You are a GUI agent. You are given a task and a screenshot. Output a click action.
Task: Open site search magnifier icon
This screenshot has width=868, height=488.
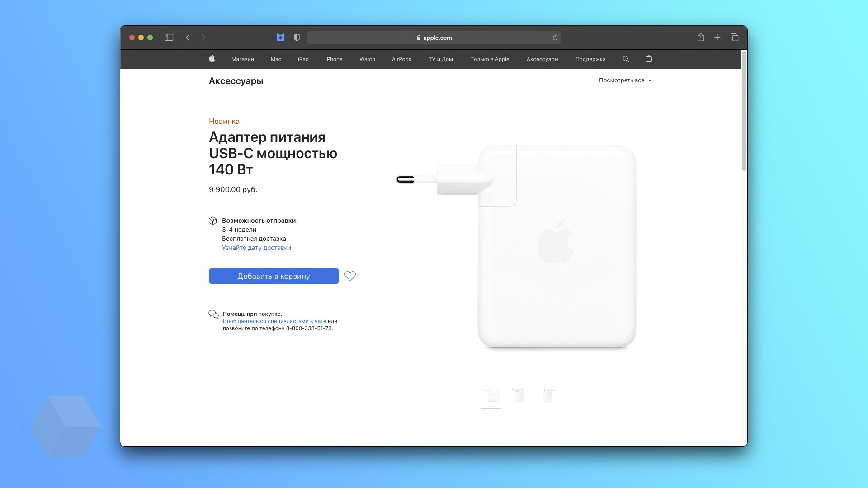(x=626, y=59)
